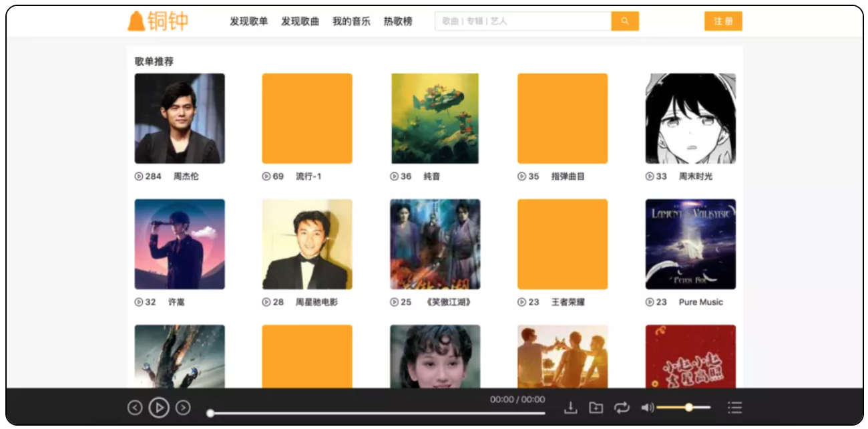Switch to 热歌榜 section

click(x=397, y=21)
